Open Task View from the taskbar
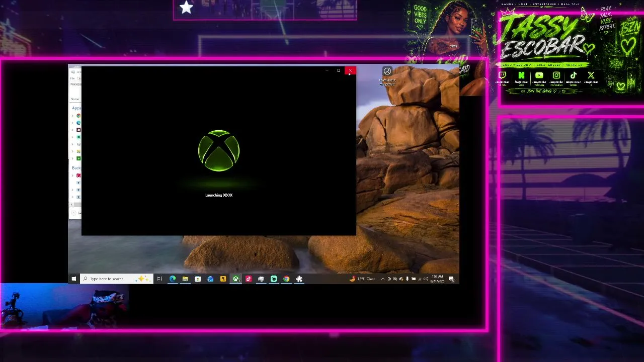644x362 pixels. tap(159, 279)
